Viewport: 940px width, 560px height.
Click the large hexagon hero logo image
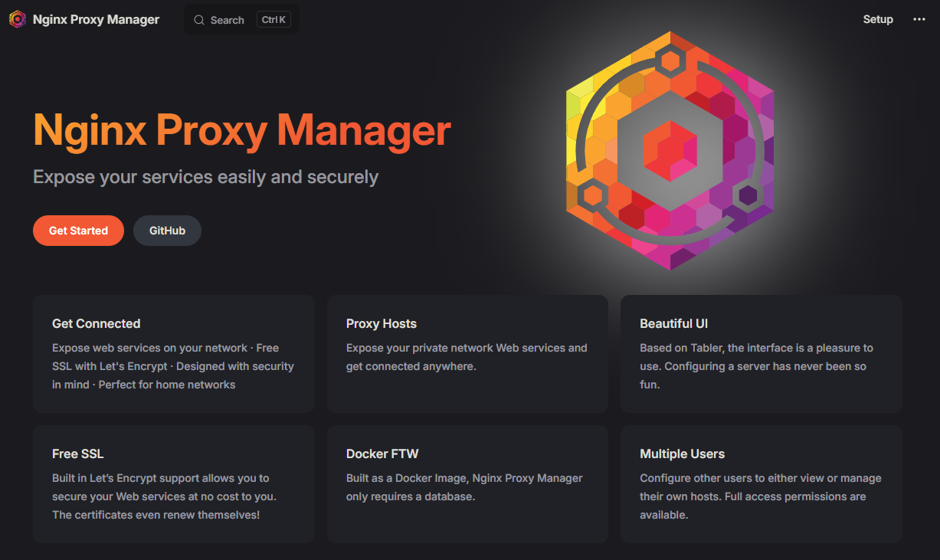[670, 151]
